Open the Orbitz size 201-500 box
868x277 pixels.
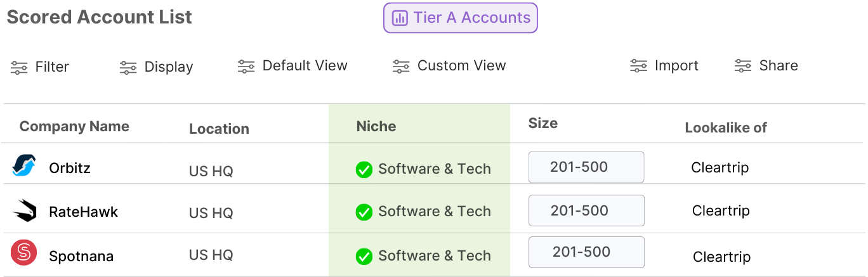point(586,167)
